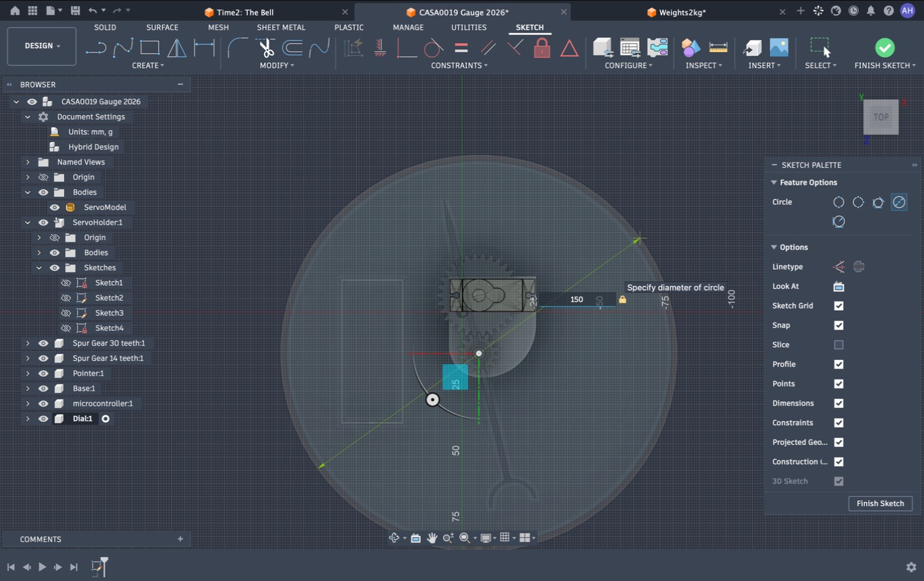Select the Line tool in Create
924x581 pixels.
(96, 48)
